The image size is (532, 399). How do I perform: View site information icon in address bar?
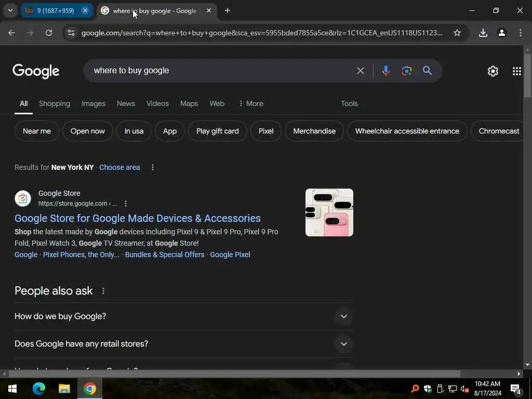[x=71, y=33]
